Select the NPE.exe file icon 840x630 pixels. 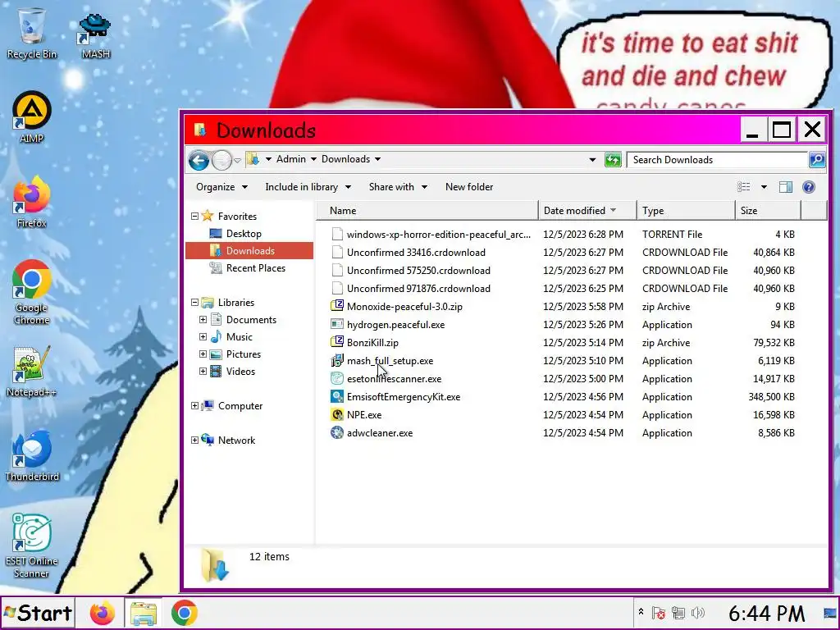click(337, 414)
